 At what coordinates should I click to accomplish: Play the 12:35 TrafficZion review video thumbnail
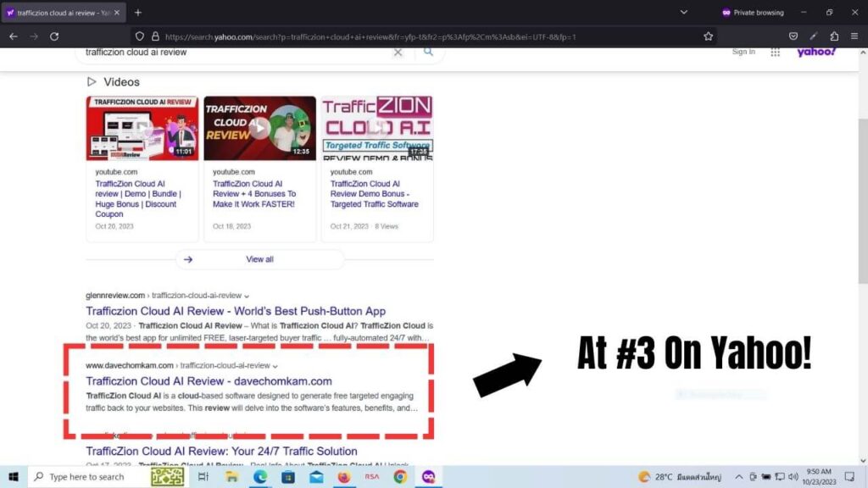tap(259, 129)
